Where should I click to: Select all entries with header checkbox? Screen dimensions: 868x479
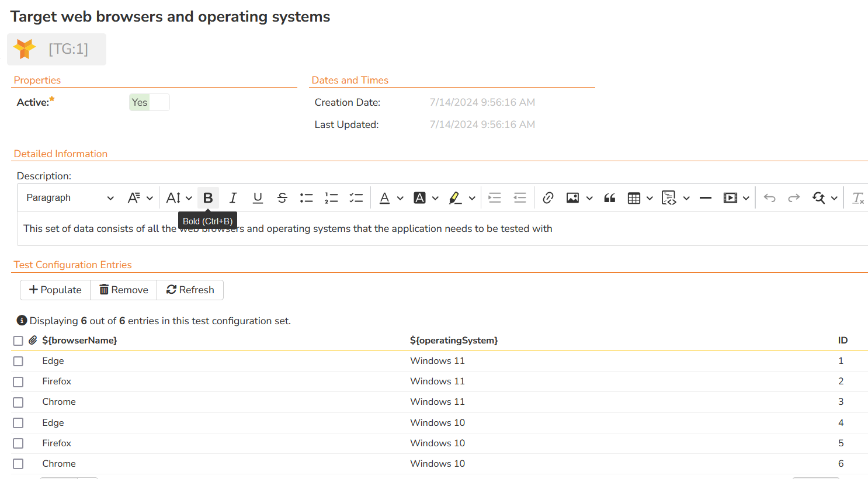click(18, 341)
